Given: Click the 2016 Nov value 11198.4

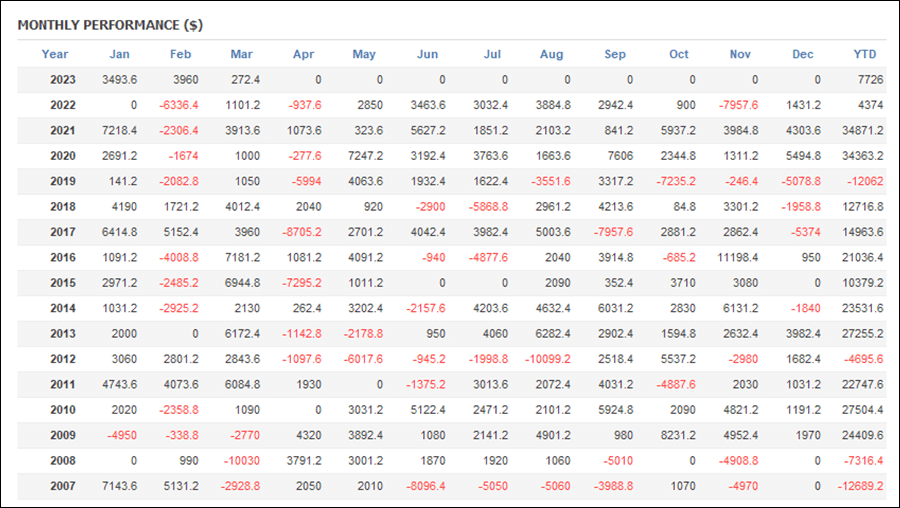Looking at the screenshot, I should [738, 258].
